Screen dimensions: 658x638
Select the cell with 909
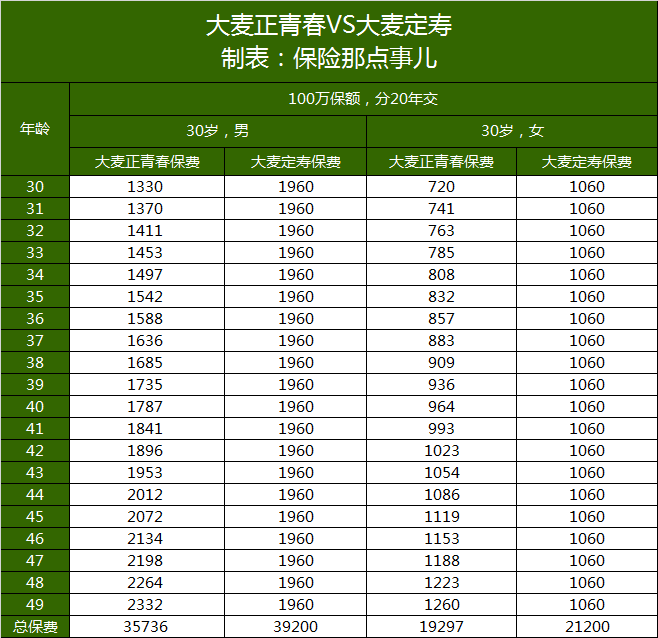[441, 362]
